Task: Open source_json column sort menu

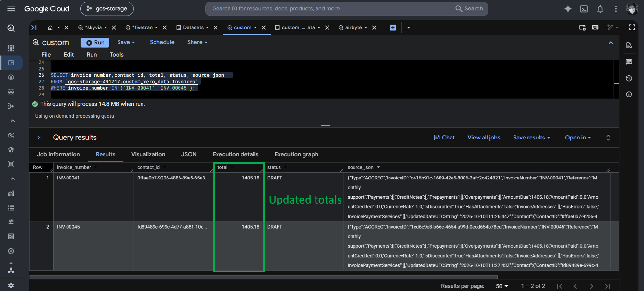Action: pos(378,167)
